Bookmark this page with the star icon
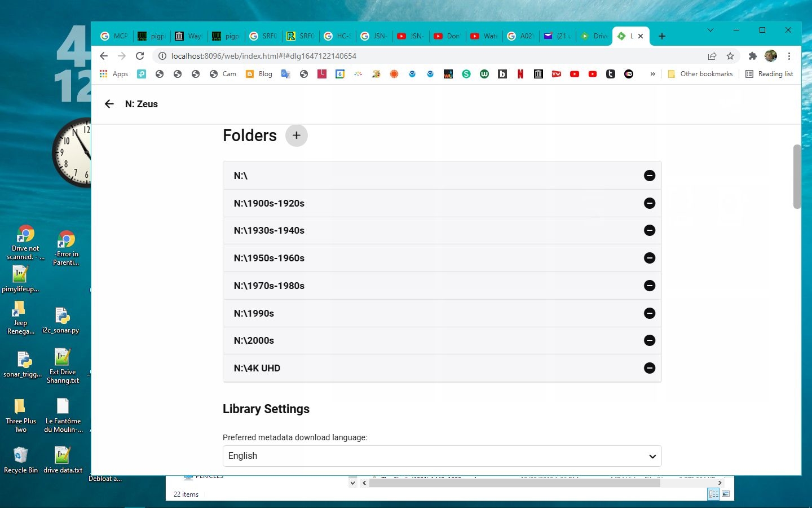 [x=730, y=56]
